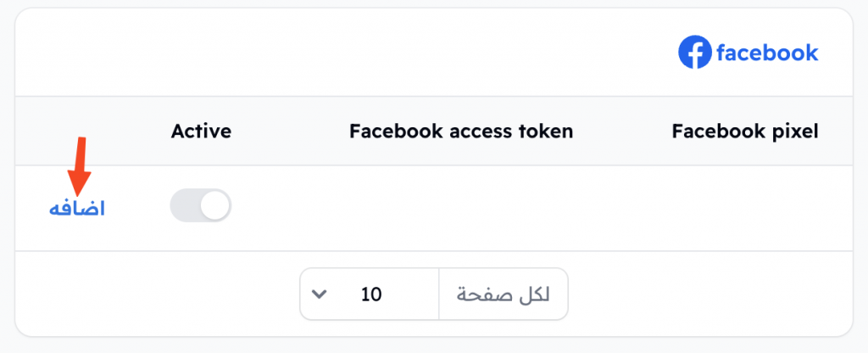Click the اضافه link to add
The image size is (868, 353).
click(x=77, y=209)
